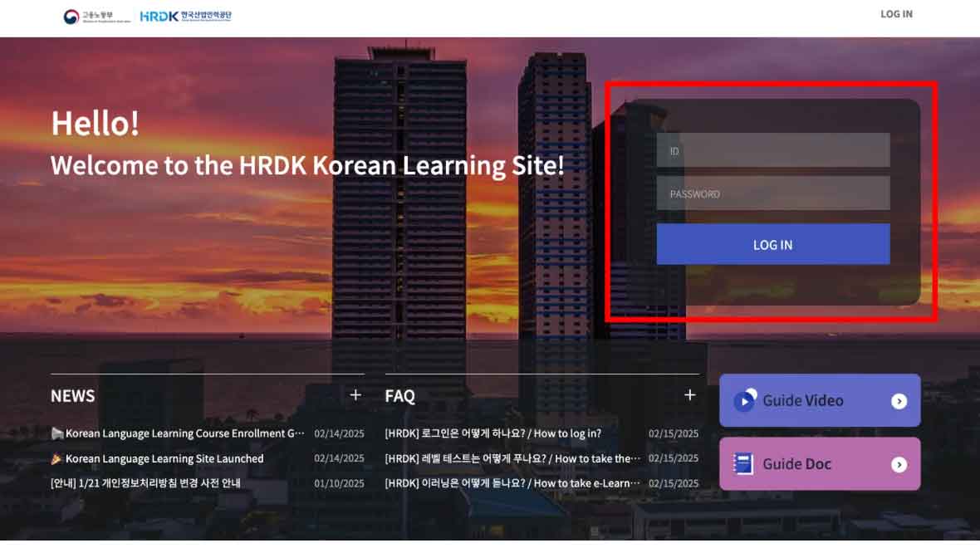Click date 01/10/2025 in the news list

(x=339, y=483)
